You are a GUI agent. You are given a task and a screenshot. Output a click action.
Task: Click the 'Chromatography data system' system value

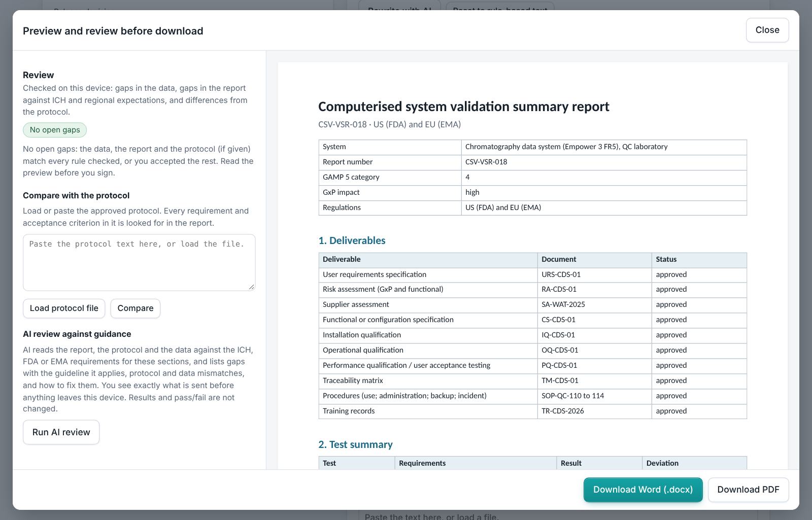(566, 147)
